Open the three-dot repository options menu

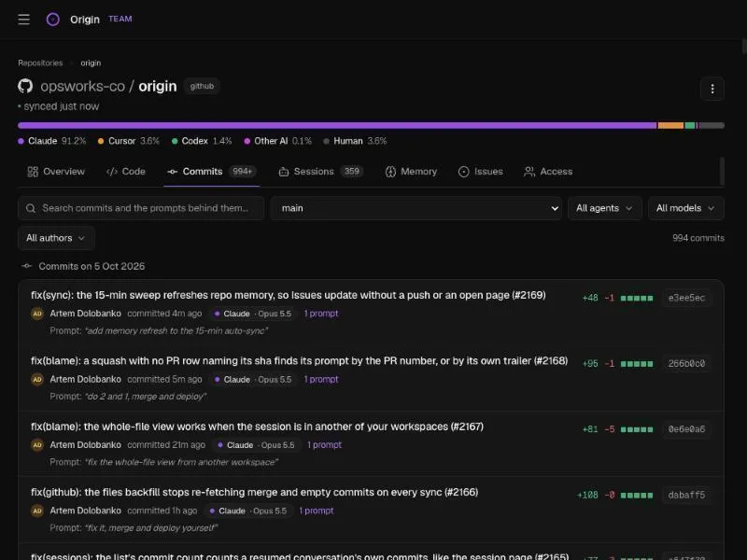pos(712,89)
